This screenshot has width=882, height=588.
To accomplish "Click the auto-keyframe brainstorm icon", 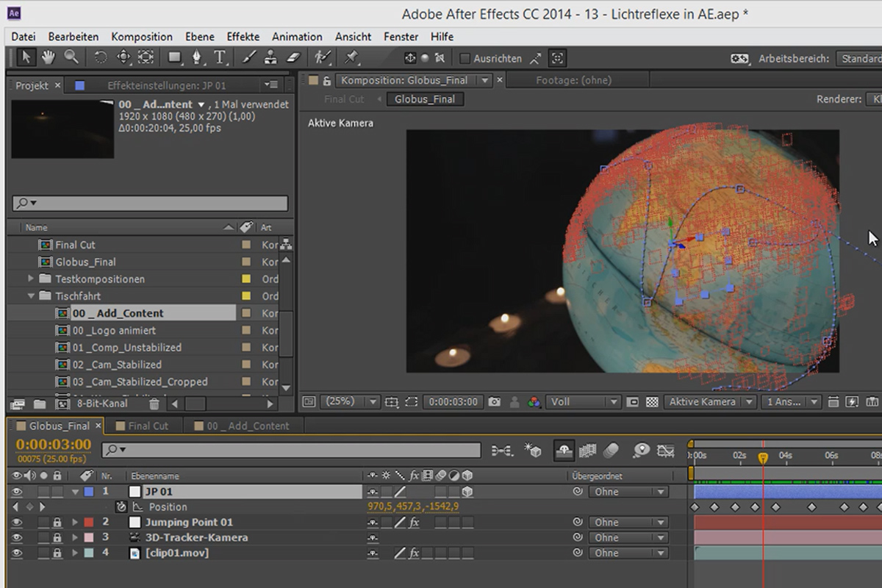I will [x=641, y=450].
